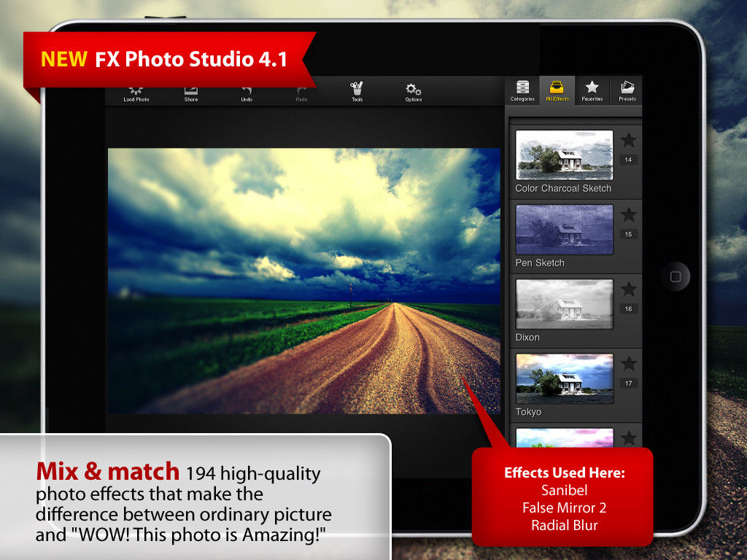This screenshot has height=560, width=747.
Task: Open the Favorites tab
Action: [x=592, y=90]
